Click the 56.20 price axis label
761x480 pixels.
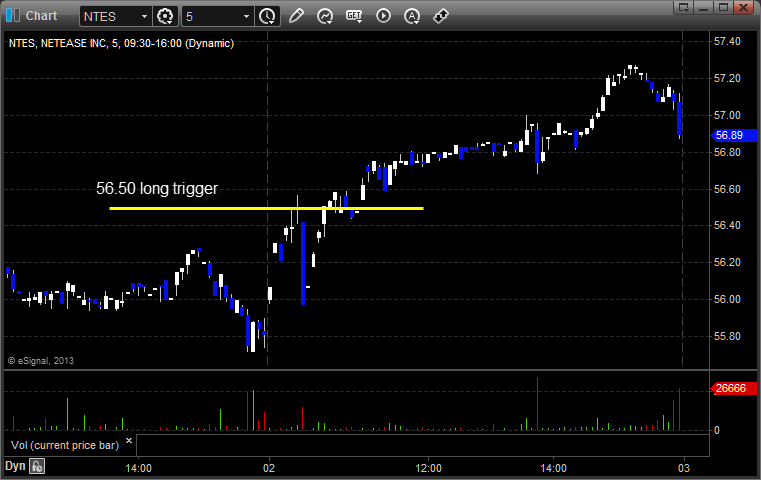[x=727, y=262]
